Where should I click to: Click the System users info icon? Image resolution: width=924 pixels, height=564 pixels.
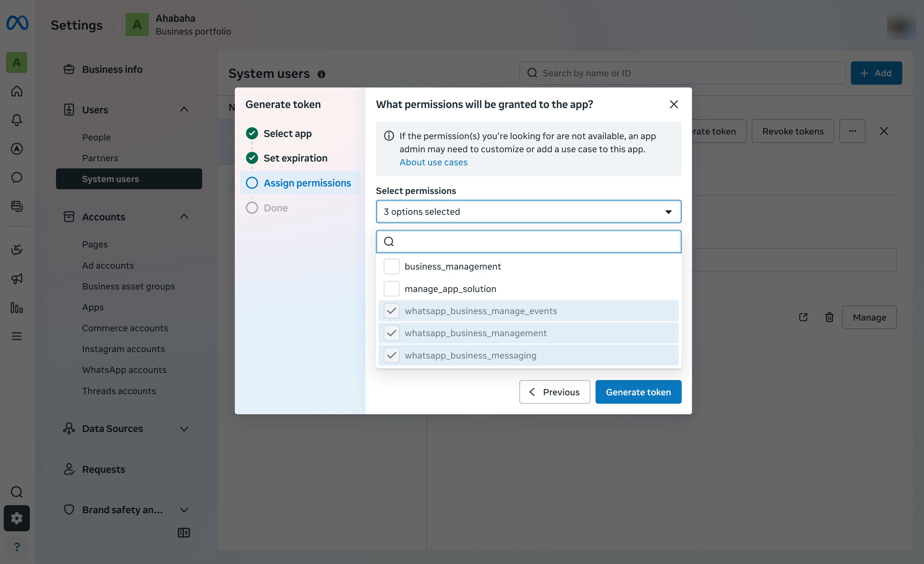tap(321, 74)
